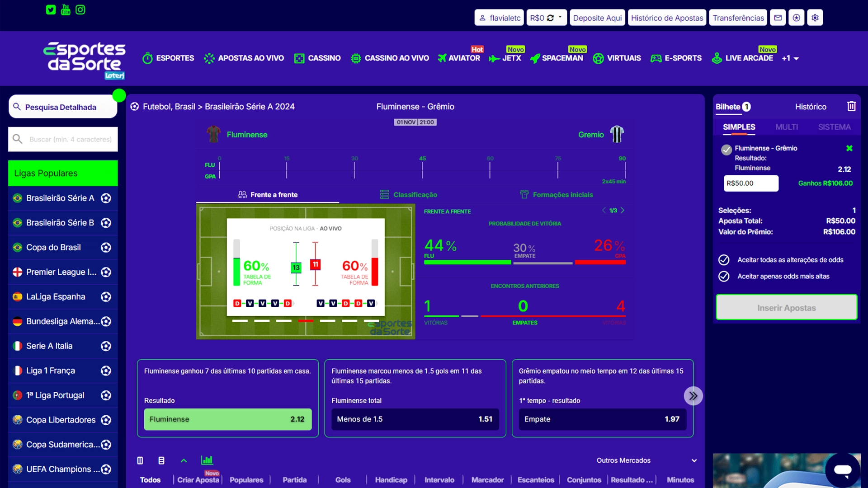Open Histórico de Apostas
Viewport: 868px width, 488px height.
point(667,18)
